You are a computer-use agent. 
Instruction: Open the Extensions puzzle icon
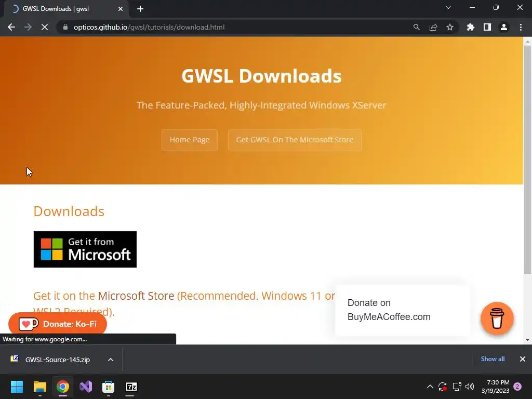pos(471,27)
